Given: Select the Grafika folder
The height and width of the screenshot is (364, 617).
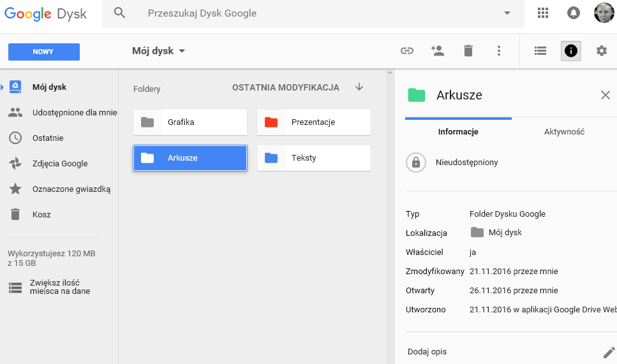Looking at the screenshot, I should pos(190,122).
